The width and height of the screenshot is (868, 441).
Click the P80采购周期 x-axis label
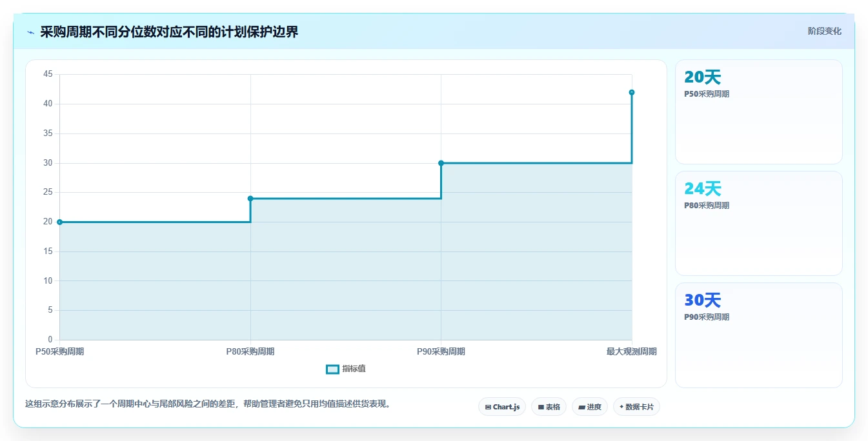[x=250, y=351]
